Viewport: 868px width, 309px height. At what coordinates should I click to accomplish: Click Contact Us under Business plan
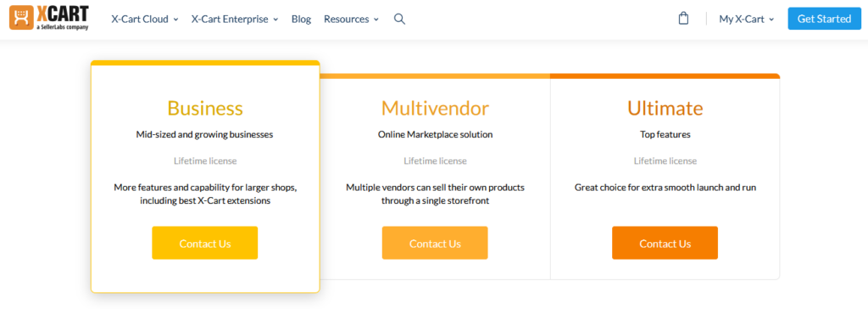(x=205, y=243)
